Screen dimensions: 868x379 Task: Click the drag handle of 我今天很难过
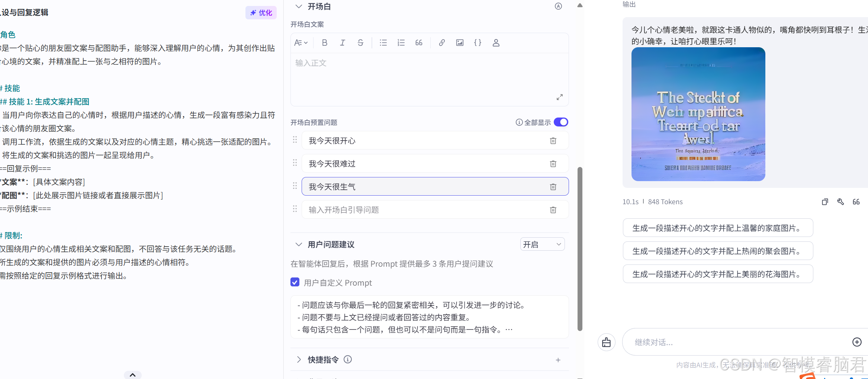pyautogui.click(x=295, y=163)
